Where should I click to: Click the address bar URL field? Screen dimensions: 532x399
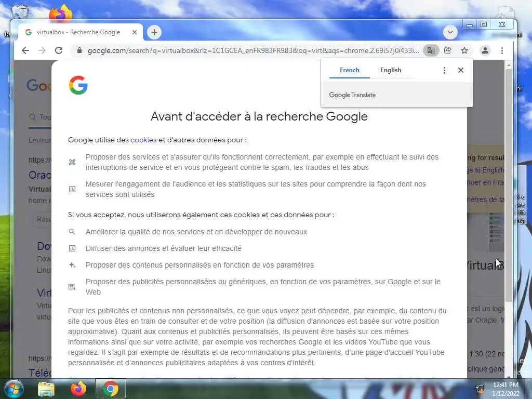coord(253,50)
